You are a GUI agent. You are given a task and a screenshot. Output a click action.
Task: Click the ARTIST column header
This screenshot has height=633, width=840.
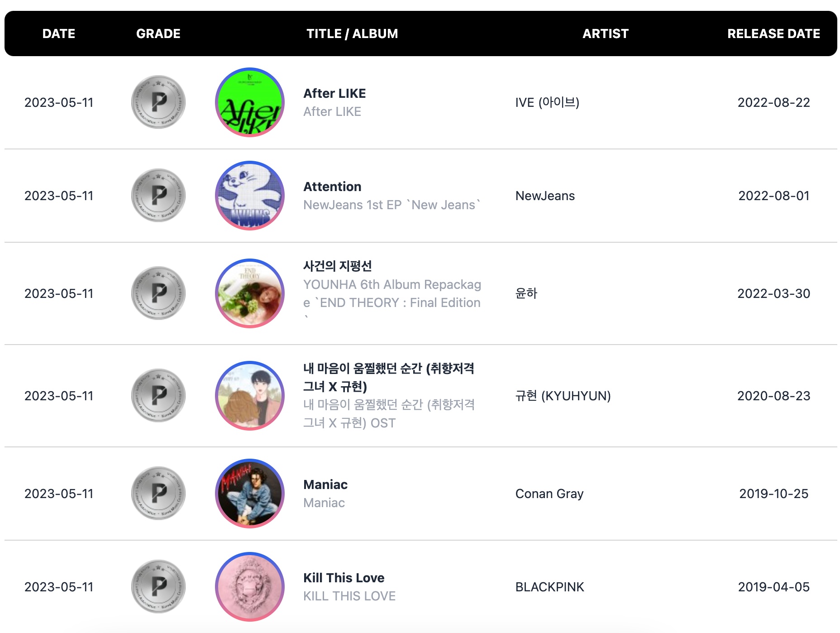(606, 34)
